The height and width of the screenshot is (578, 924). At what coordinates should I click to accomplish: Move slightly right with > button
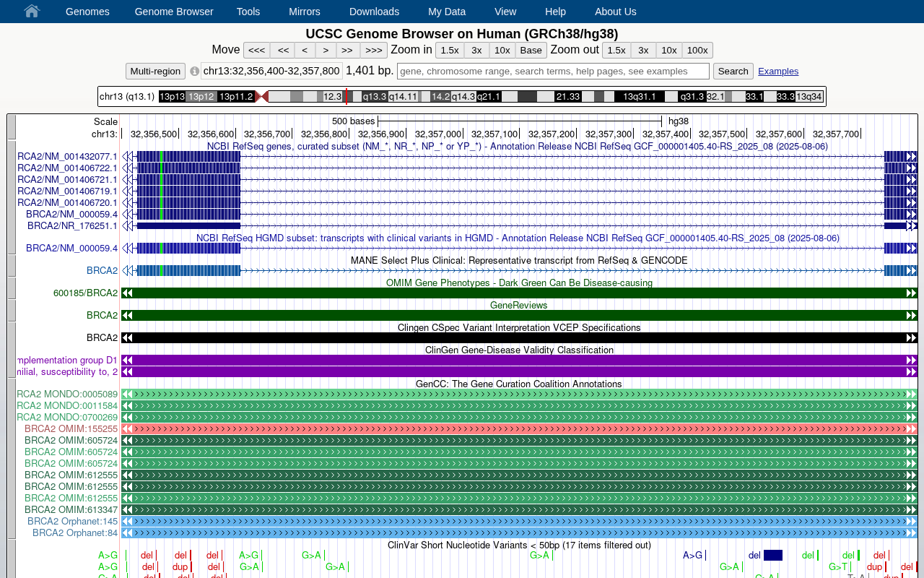pos(326,51)
